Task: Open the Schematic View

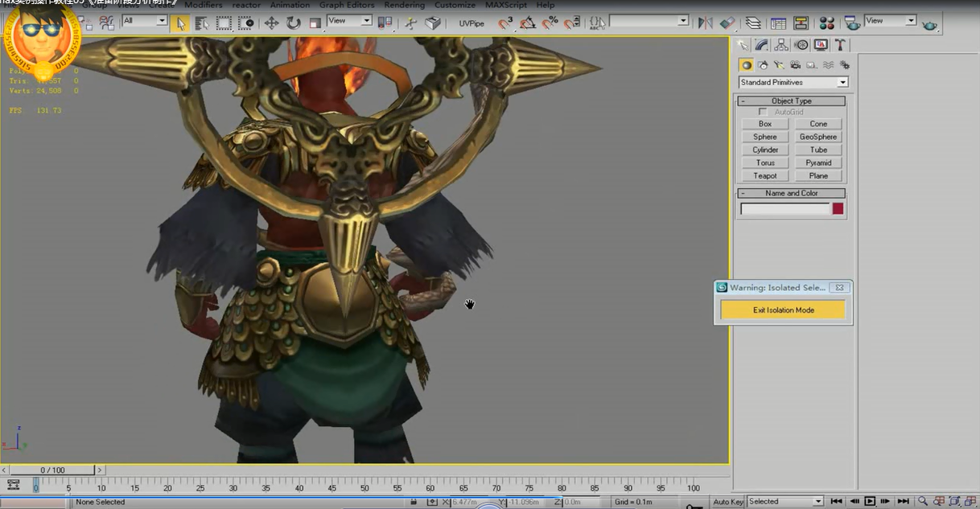Action: click(801, 23)
